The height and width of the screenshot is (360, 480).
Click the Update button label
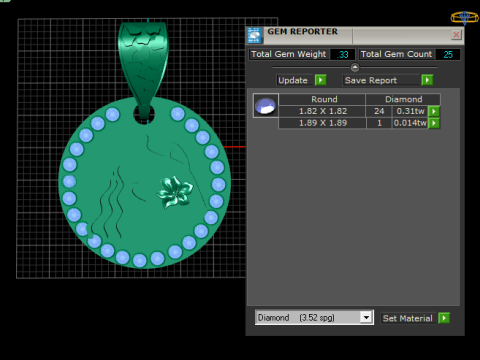293,80
